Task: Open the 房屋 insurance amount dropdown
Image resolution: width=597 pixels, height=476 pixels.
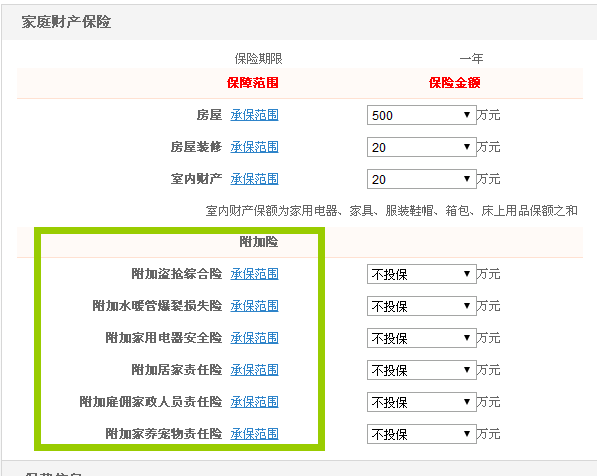Action: 421,115
